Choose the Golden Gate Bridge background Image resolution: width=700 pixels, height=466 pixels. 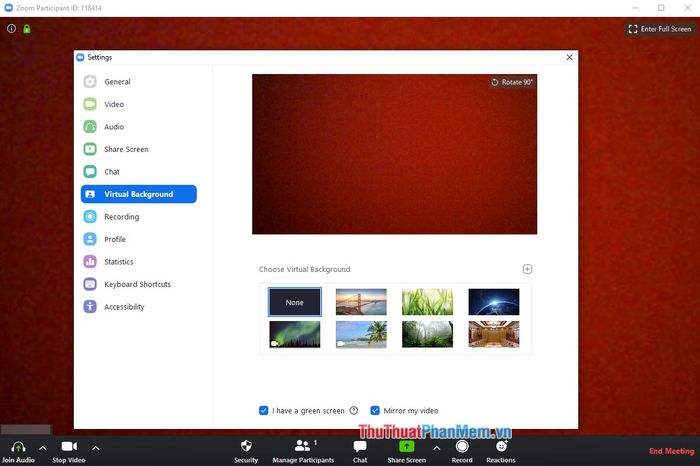(x=361, y=302)
